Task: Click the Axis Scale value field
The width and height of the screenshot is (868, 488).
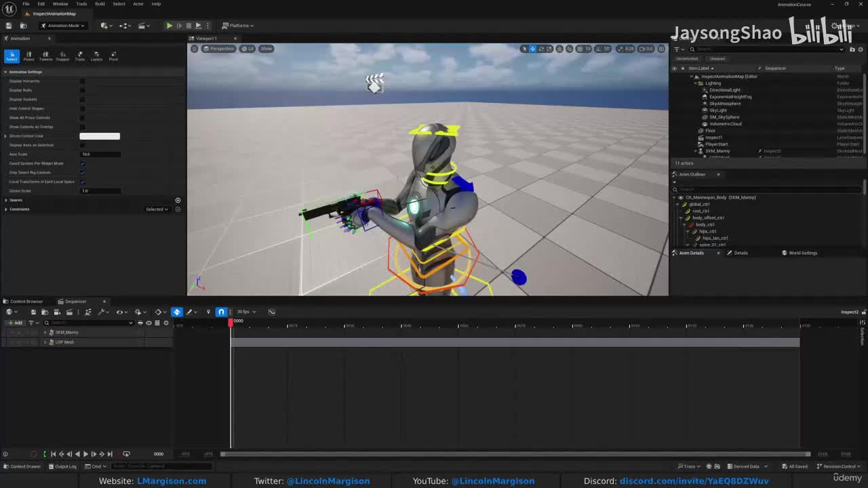Action: pos(100,155)
